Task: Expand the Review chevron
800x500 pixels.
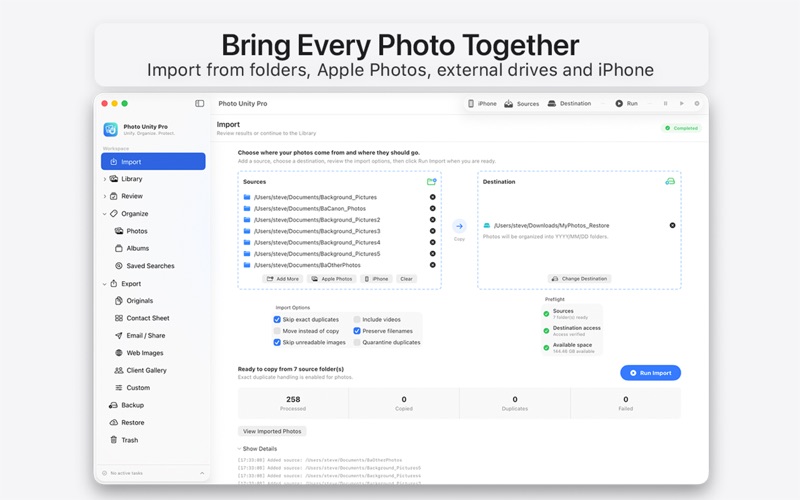Action: (105, 196)
